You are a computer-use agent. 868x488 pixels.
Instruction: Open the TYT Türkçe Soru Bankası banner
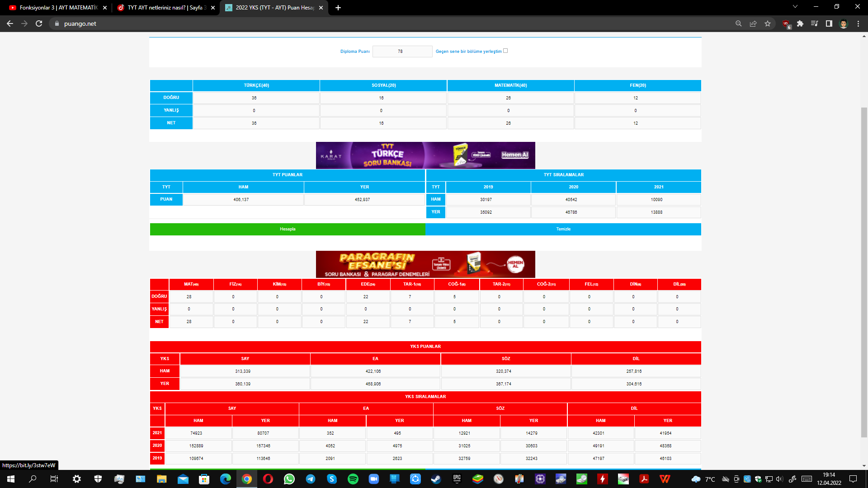(425, 155)
